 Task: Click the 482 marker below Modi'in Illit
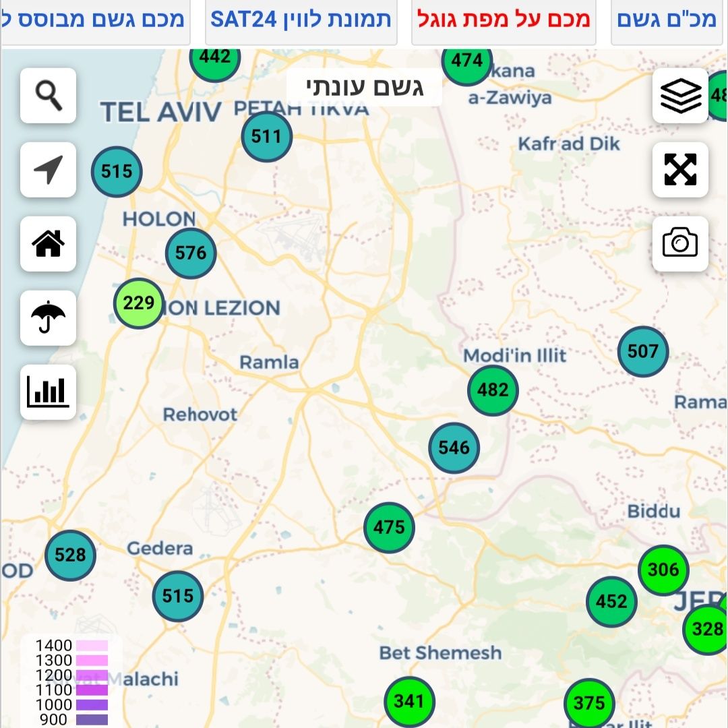pos(493,390)
